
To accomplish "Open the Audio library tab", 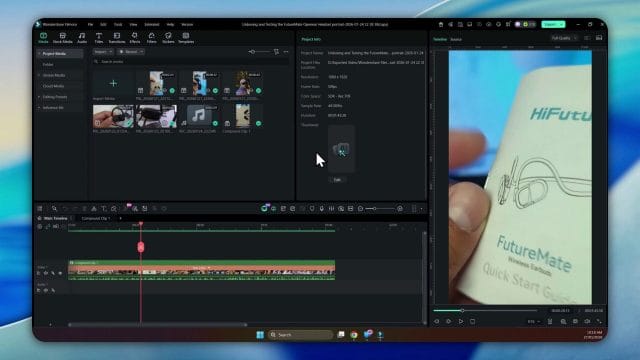I will (x=82, y=38).
